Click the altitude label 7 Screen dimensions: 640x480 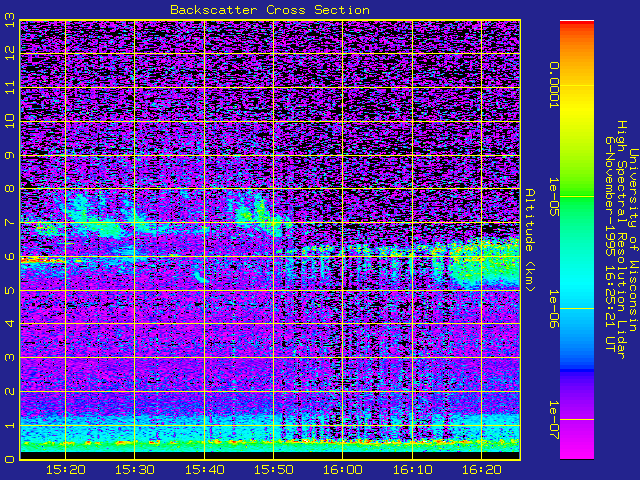10,222
